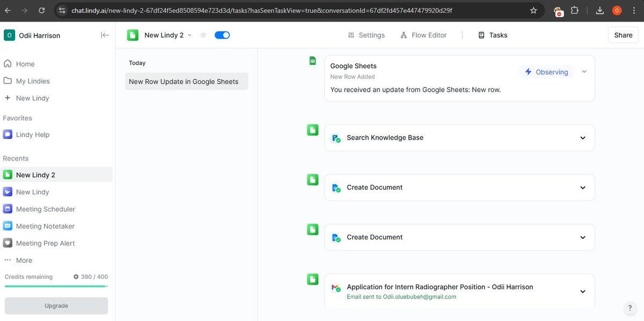Click the New Row Added subtitle
Viewport: 644px width, 321px height.
[353, 77]
